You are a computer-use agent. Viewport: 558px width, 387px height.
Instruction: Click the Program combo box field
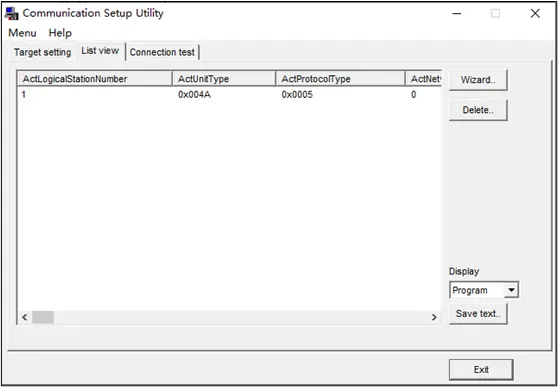(x=477, y=290)
